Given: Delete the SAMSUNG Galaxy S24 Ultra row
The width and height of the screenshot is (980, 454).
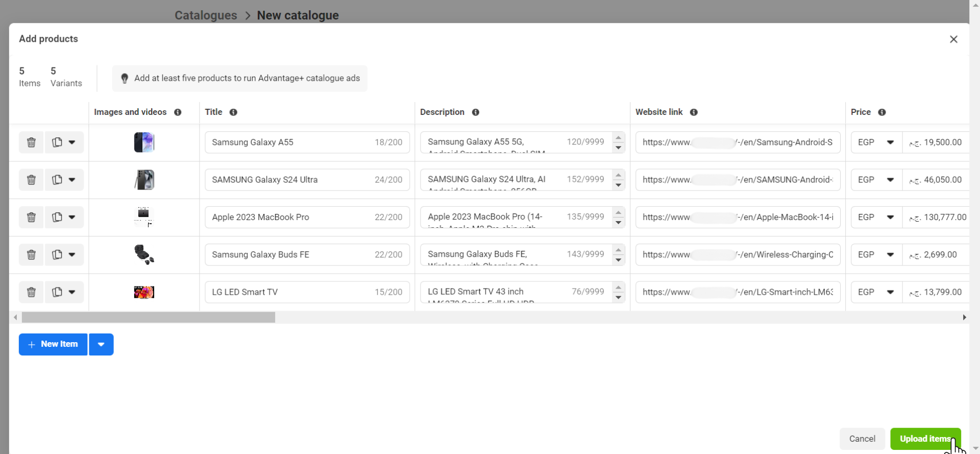Looking at the screenshot, I should pyautogui.click(x=31, y=180).
